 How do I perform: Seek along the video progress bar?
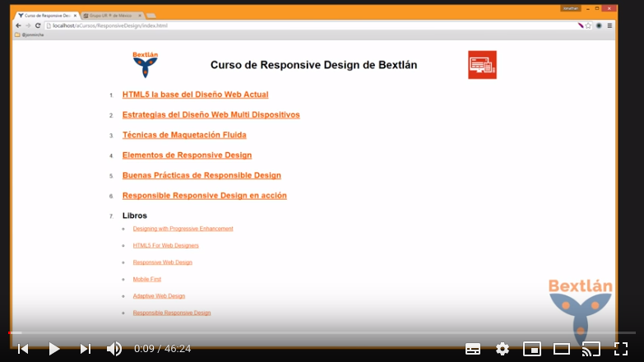322,332
